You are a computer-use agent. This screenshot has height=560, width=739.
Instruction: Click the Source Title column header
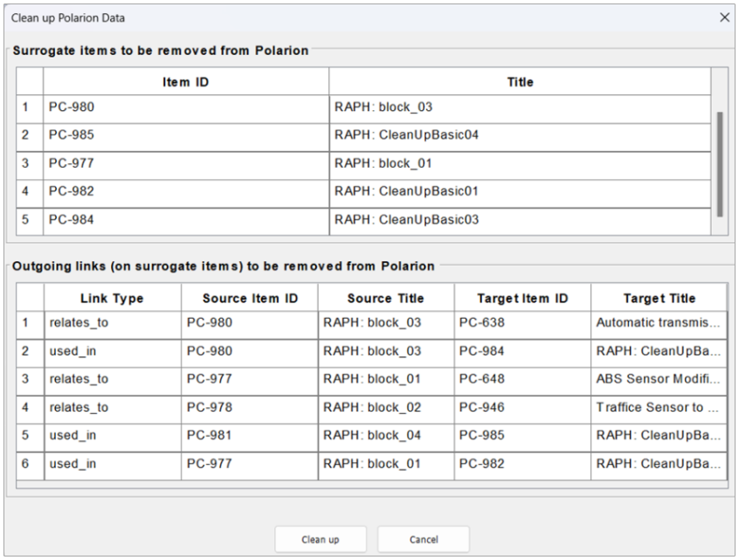[385, 298]
